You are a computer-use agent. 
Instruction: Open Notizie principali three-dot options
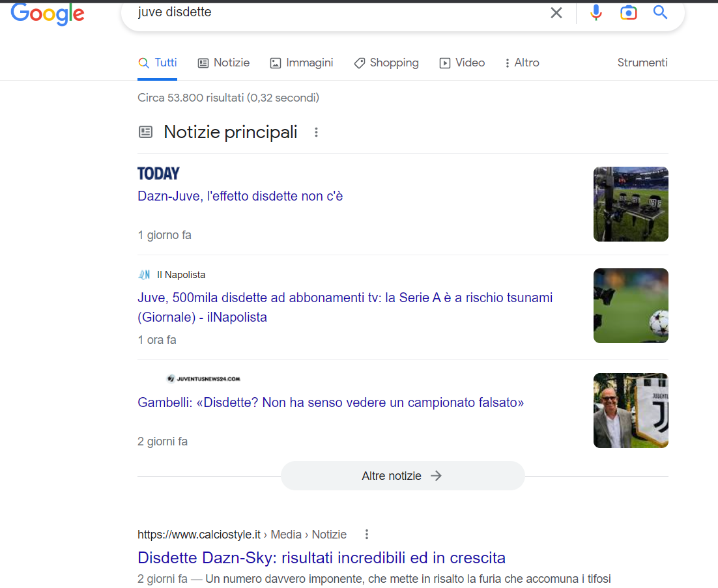[x=316, y=132]
